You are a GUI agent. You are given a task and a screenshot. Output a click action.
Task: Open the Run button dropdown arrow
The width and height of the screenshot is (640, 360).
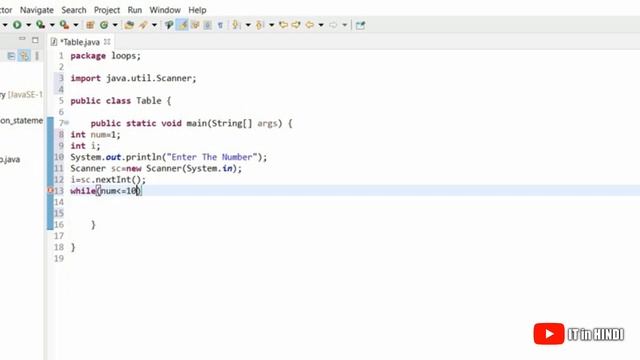pyautogui.click(x=28, y=25)
